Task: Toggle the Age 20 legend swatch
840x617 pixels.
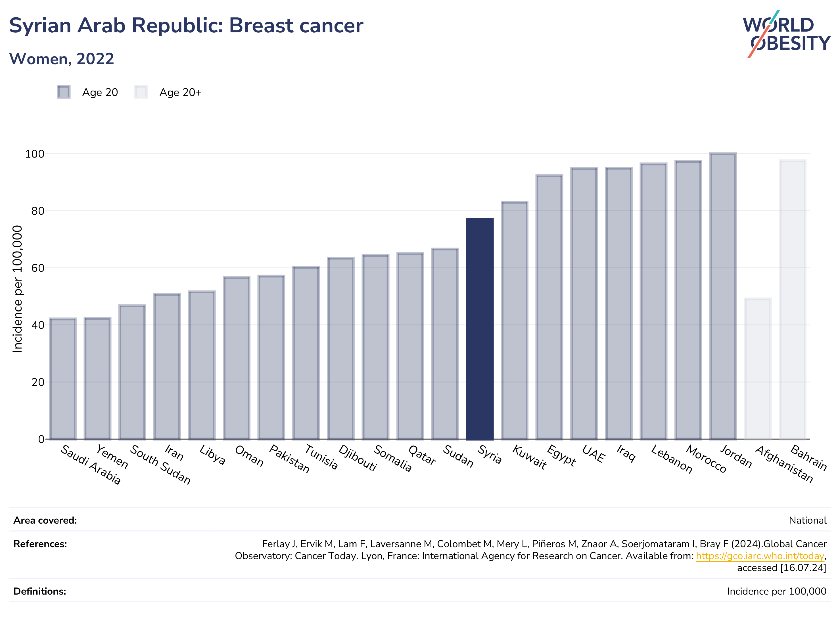Action: (x=64, y=92)
